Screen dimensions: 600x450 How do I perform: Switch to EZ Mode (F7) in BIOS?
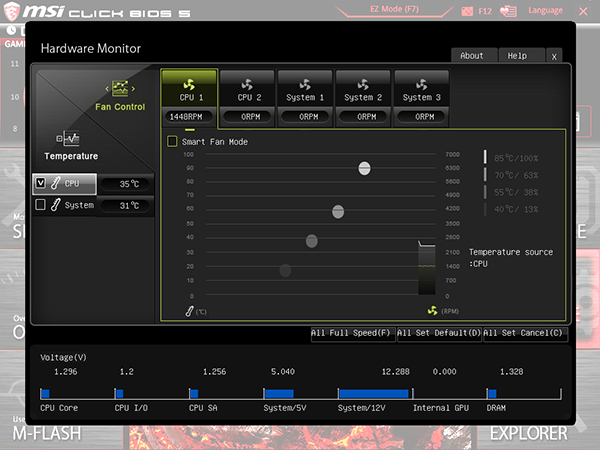tap(395, 9)
